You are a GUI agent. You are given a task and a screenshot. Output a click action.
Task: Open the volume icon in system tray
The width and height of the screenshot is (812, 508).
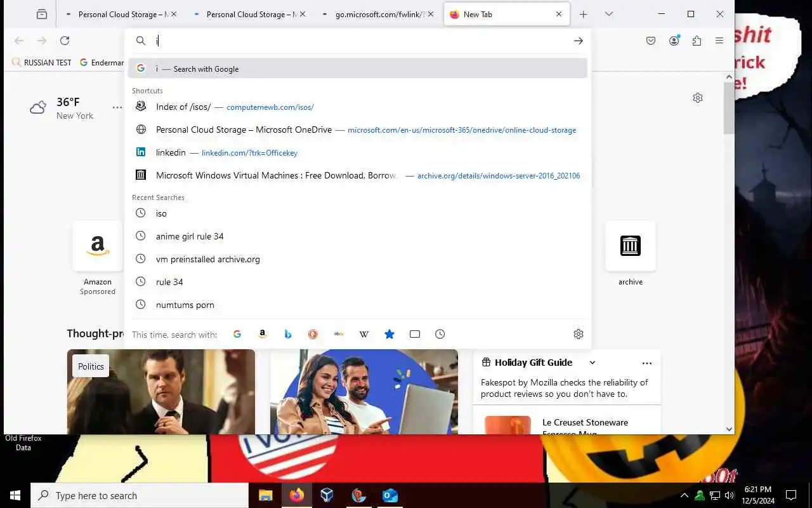tap(730, 495)
